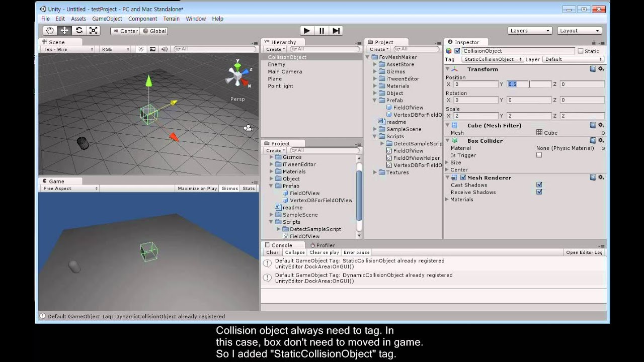This screenshot has height=362, width=644.
Task: Open the GameObject menu
Action: (x=107, y=19)
